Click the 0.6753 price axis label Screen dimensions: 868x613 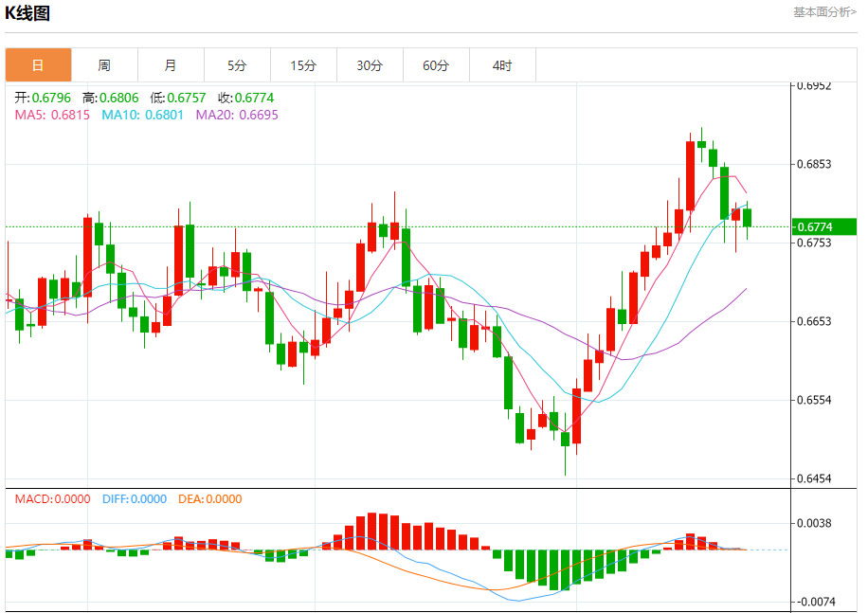[814, 243]
